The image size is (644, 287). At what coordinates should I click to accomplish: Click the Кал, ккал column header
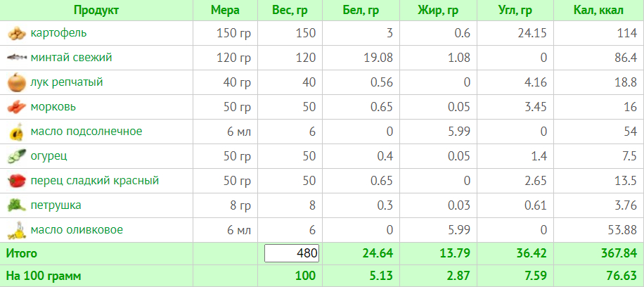[x=598, y=10]
